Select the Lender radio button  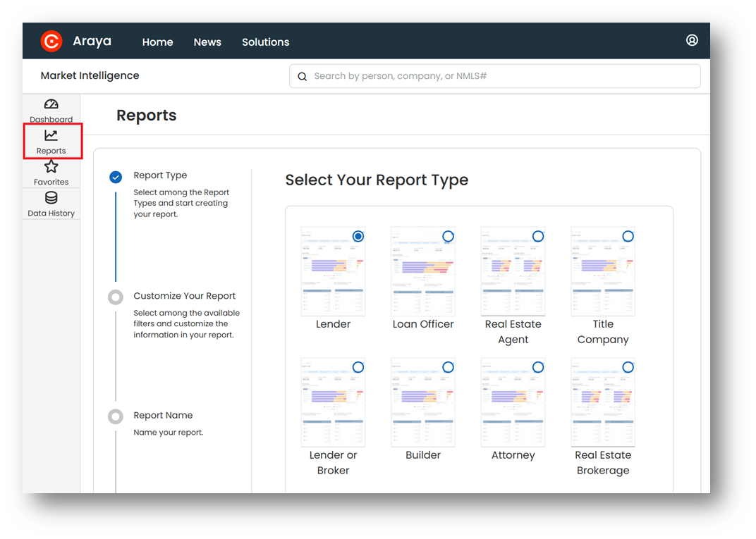[358, 237]
